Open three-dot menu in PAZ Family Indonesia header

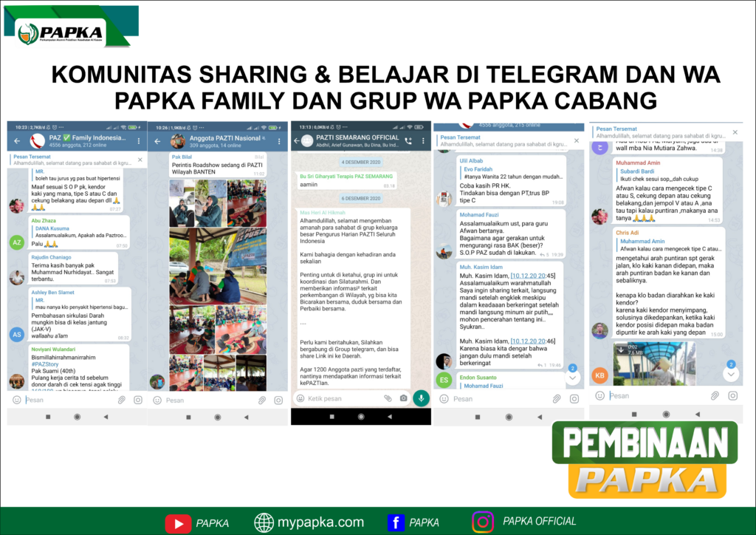click(x=139, y=141)
